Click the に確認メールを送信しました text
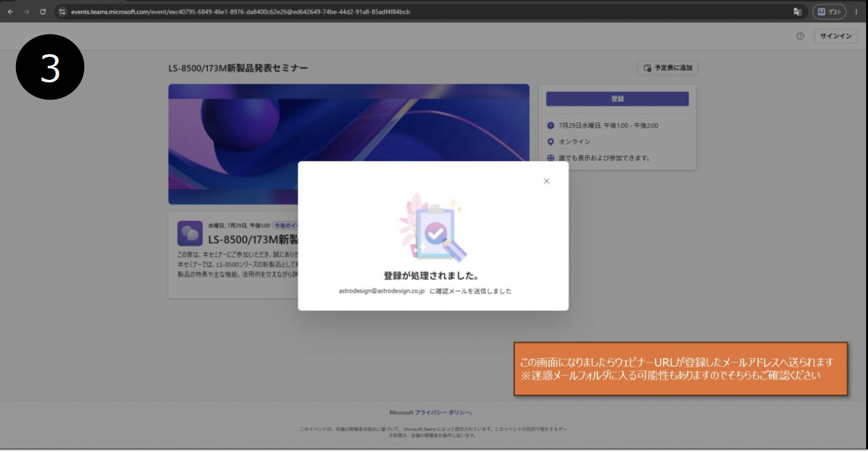 click(x=470, y=291)
